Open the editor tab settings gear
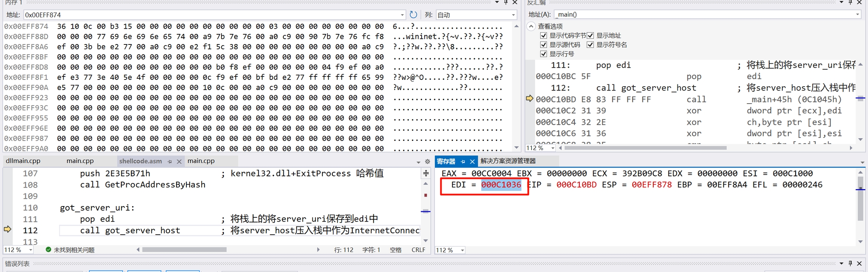 (x=427, y=162)
